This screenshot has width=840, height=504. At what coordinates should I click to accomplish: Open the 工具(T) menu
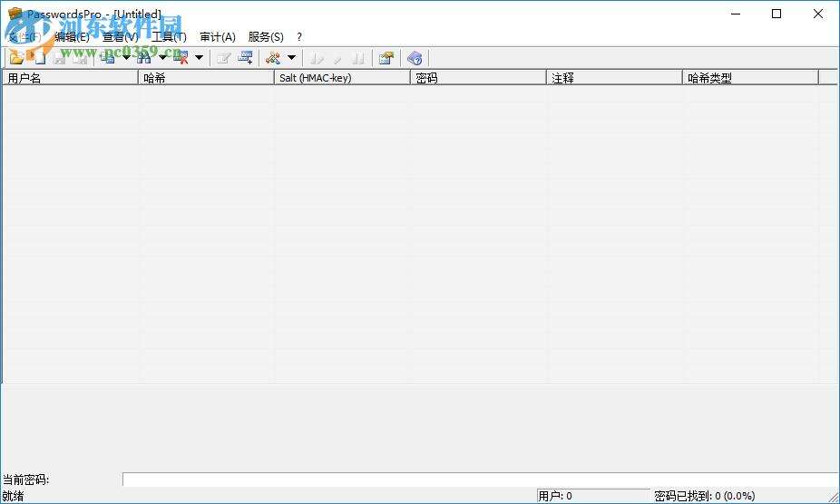click(169, 37)
